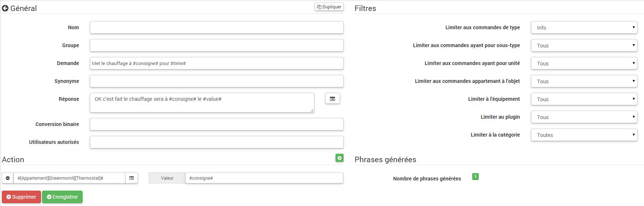Click the green generated phrases count badge

tap(475, 177)
